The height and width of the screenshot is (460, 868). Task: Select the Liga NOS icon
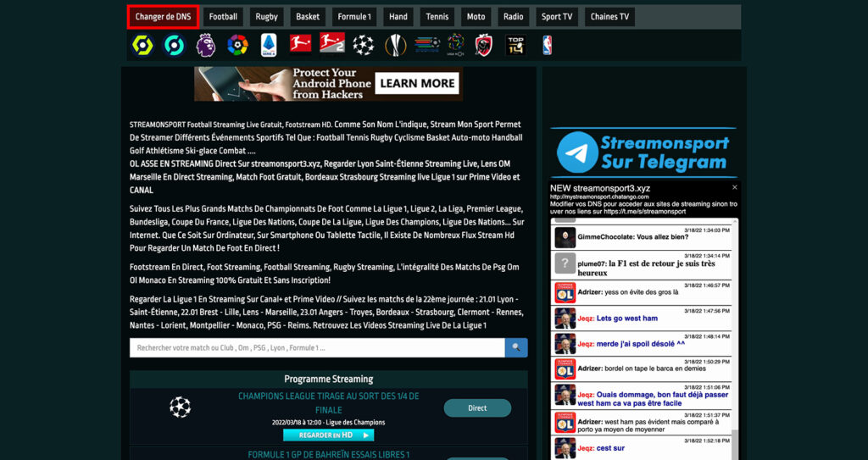click(455, 45)
